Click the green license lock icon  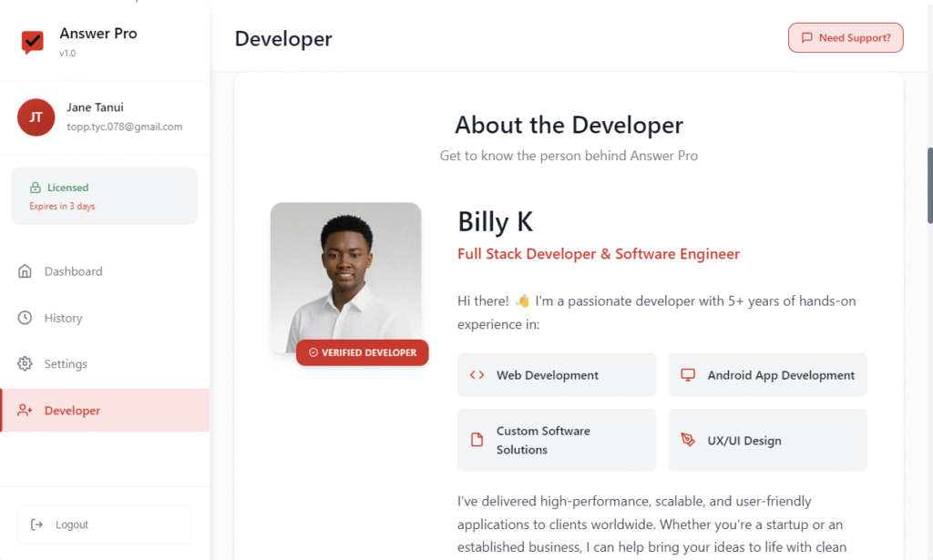click(36, 188)
